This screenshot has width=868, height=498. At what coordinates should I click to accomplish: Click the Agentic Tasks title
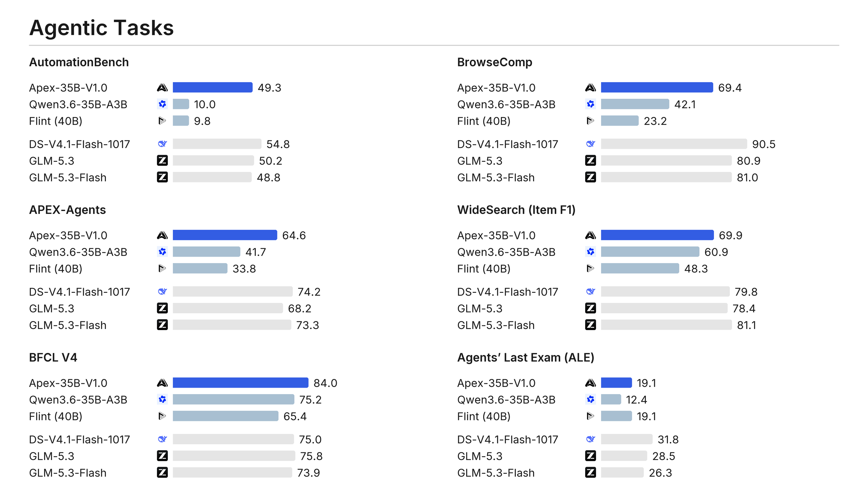pos(102,28)
